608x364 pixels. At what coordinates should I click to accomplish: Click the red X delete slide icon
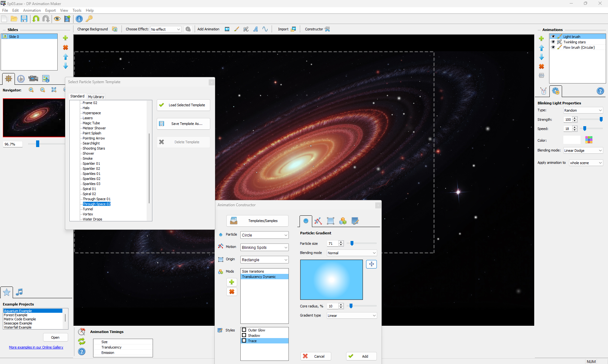[66, 47]
